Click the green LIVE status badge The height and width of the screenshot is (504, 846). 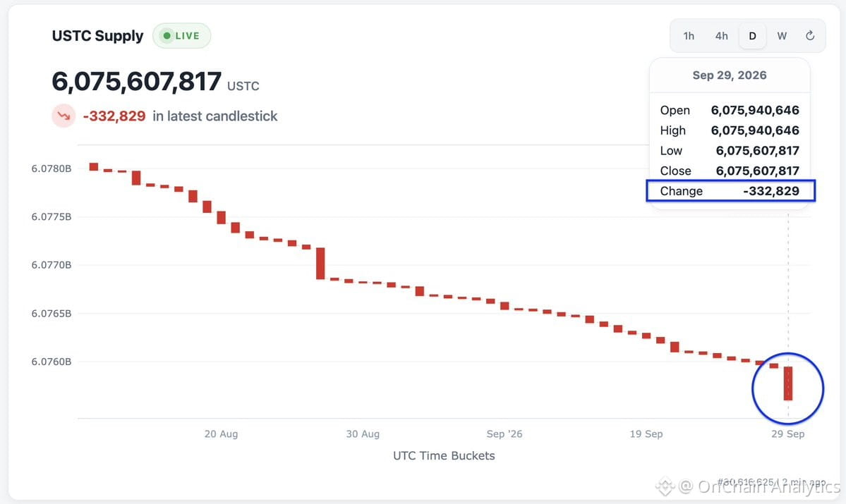[x=182, y=35]
